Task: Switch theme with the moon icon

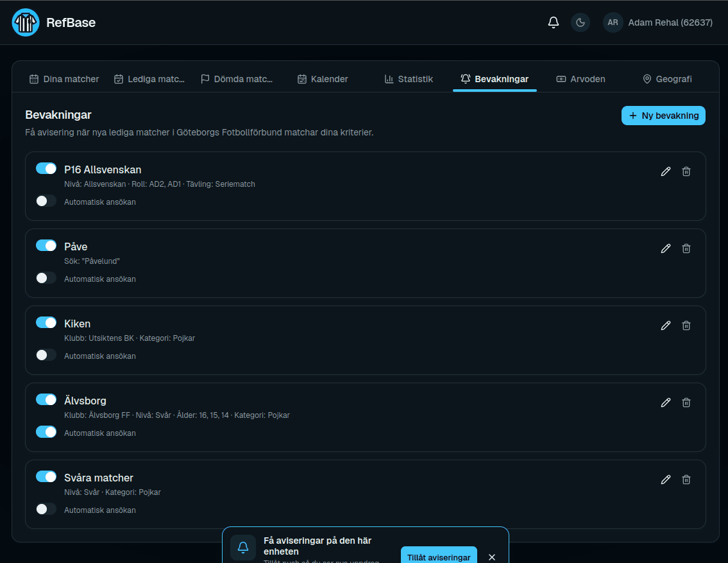Action: pyautogui.click(x=580, y=22)
